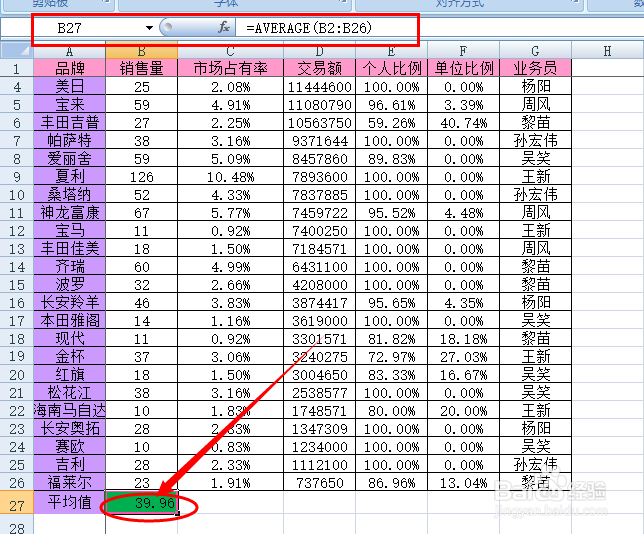
Task: Select personal ratio 59.26%
Action: [391, 122]
